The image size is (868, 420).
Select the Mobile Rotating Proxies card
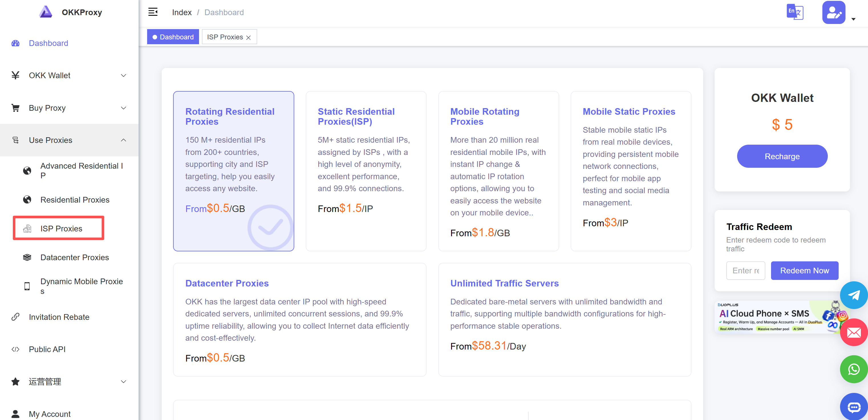click(498, 171)
